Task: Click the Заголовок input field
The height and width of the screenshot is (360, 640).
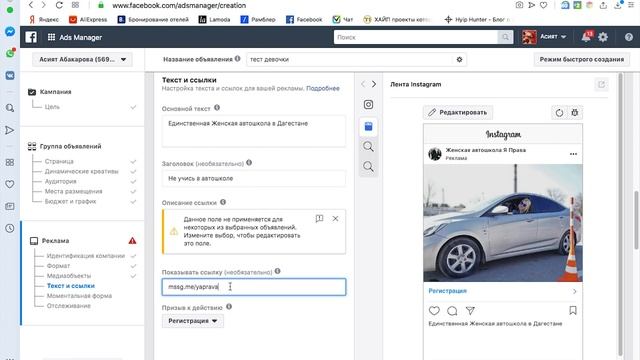Action: pos(254,178)
